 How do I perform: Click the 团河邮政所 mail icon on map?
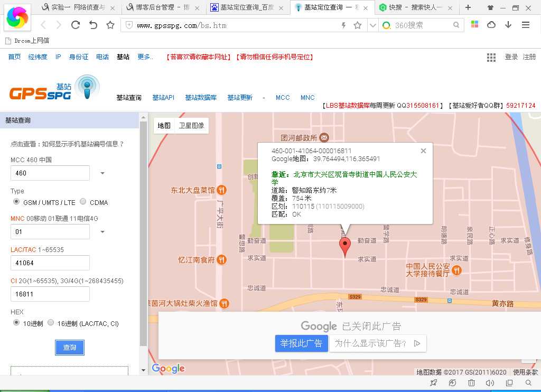pos(324,138)
